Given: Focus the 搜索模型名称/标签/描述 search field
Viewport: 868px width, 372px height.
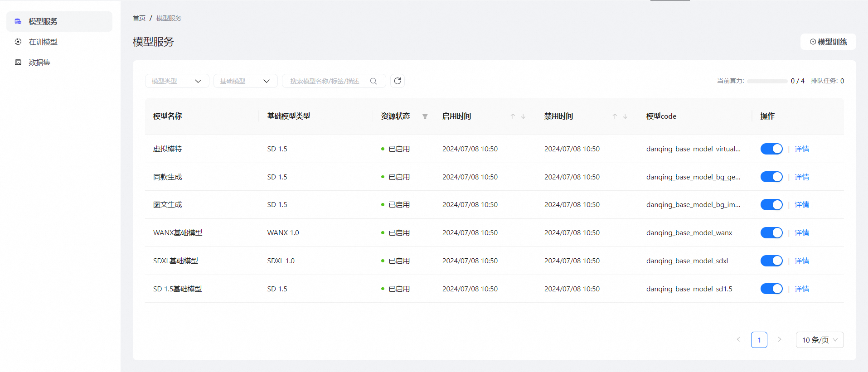Looking at the screenshot, I should 334,81.
